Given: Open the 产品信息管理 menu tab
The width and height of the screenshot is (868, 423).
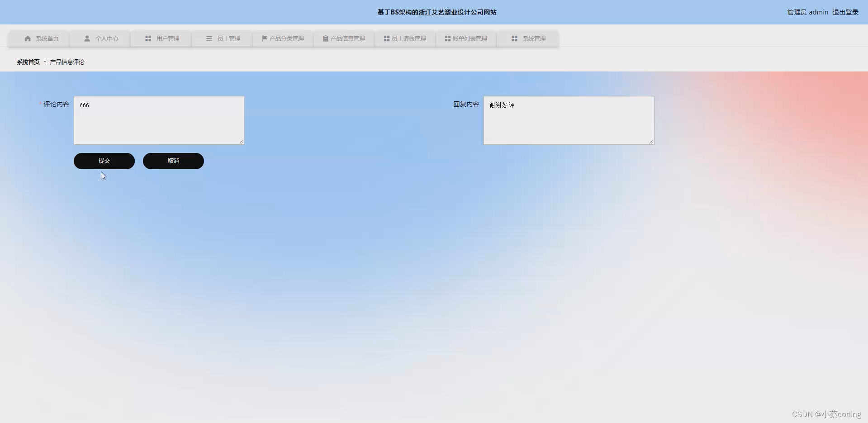Looking at the screenshot, I should click(344, 38).
